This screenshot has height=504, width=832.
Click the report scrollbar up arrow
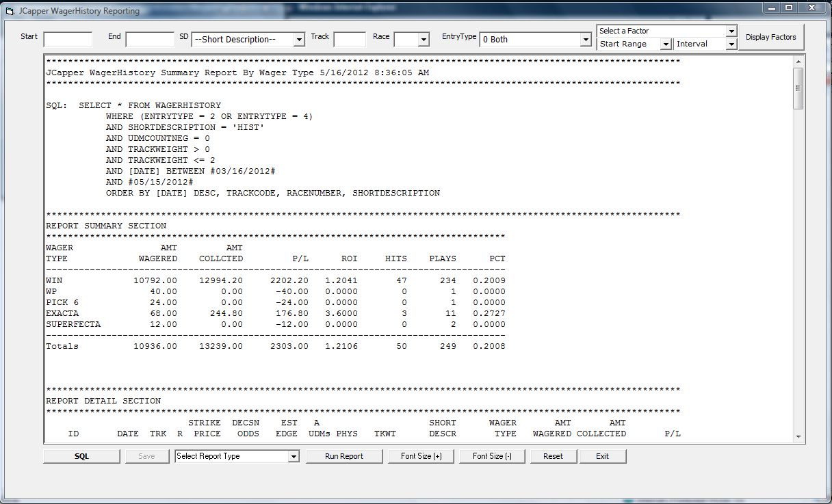click(798, 61)
